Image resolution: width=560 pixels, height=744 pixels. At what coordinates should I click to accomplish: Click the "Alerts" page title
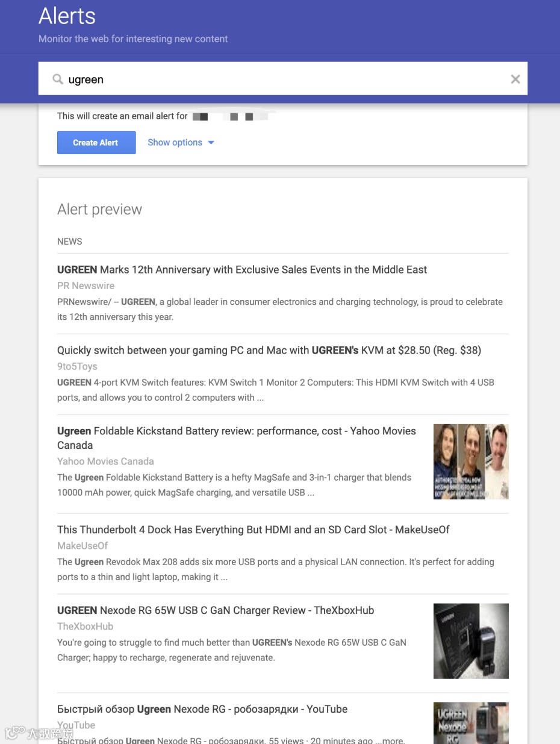point(67,16)
